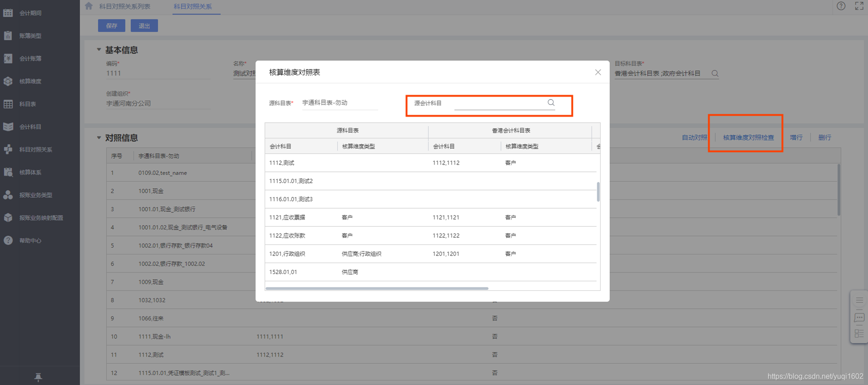Select dialog row 1115.01.01,测试2
The image size is (868, 385).
pos(430,181)
